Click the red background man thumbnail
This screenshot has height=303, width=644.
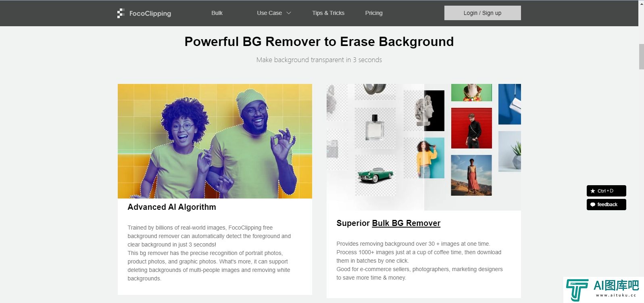pyautogui.click(x=471, y=128)
